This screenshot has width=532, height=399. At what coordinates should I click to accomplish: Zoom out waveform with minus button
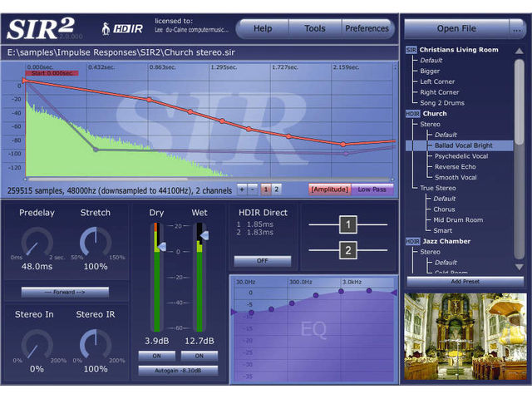pos(253,190)
